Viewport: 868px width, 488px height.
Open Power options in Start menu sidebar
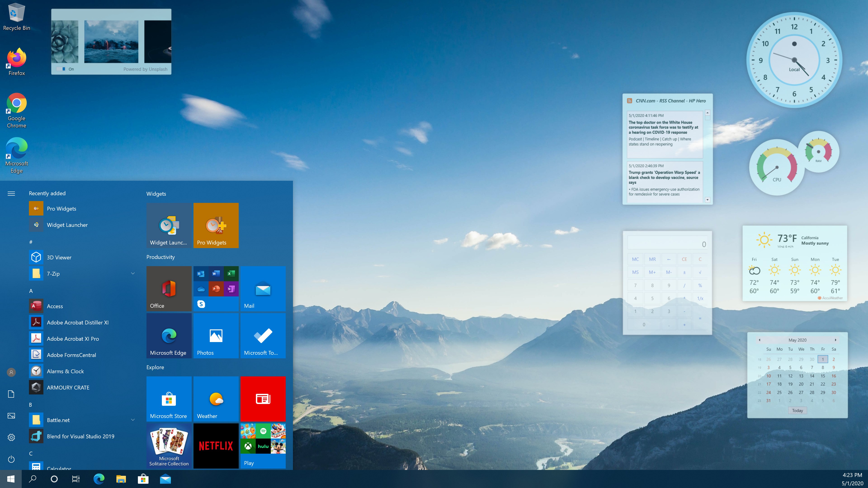click(x=11, y=459)
